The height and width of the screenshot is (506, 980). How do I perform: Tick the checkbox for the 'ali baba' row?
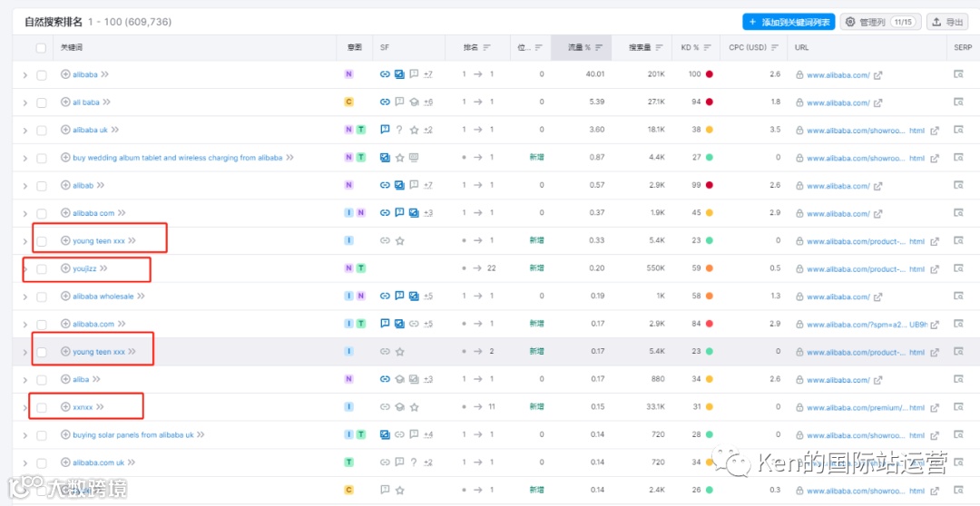(x=41, y=102)
